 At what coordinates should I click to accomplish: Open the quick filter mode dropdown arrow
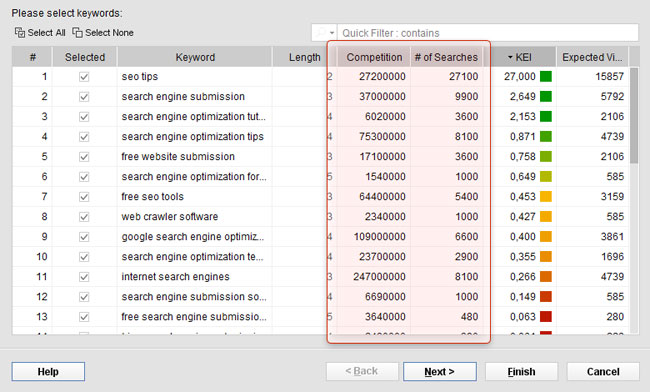pyautogui.click(x=332, y=33)
